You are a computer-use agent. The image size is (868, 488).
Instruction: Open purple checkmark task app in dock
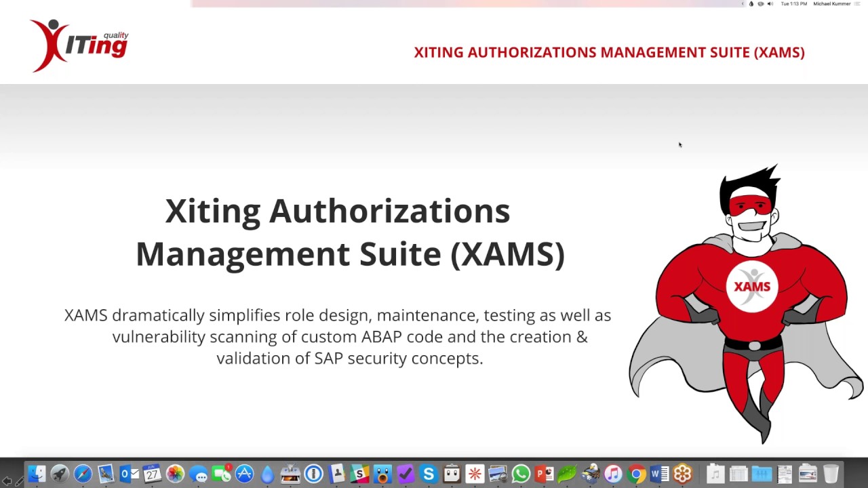point(406,474)
